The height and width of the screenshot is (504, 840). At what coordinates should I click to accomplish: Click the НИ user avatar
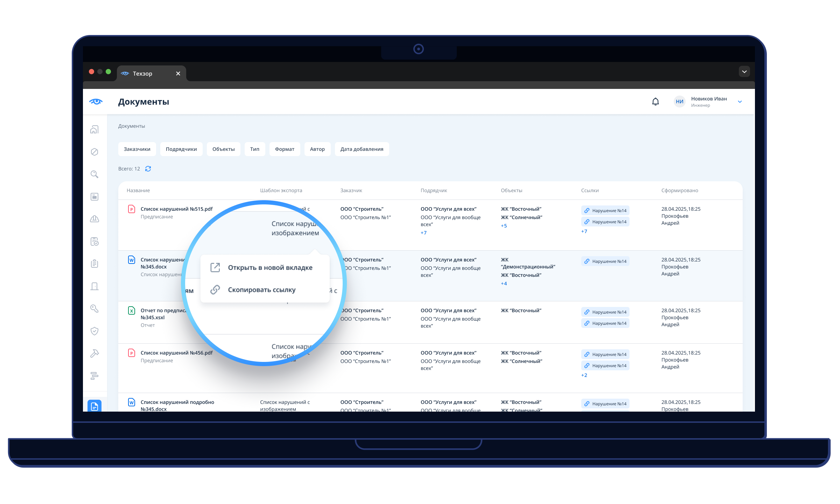[680, 101]
